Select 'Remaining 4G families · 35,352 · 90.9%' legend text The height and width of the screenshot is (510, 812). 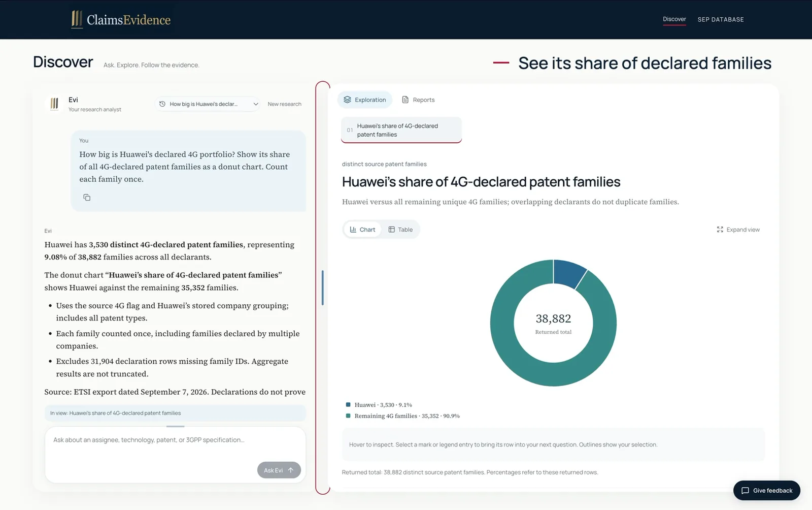click(x=407, y=416)
